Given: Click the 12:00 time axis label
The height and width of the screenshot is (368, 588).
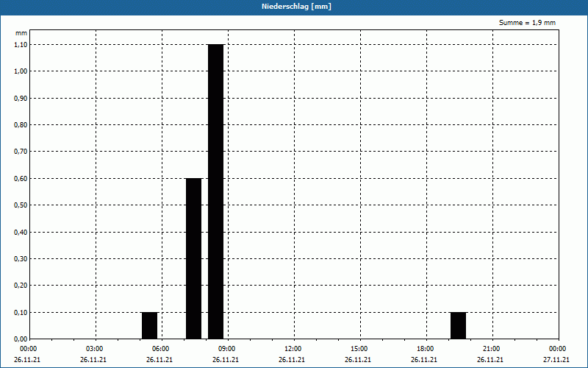Looking at the screenshot, I should click(x=293, y=349).
